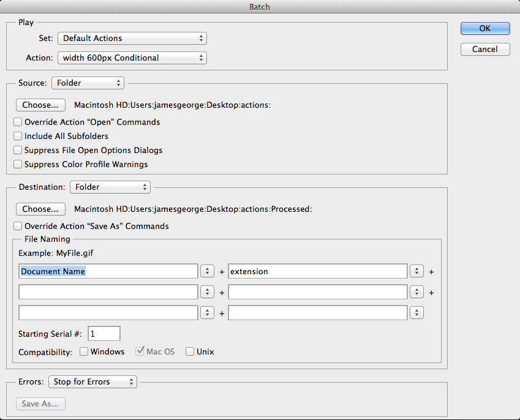This screenshot has height=420, width=520.
Task: Check Override Action "Save As" Commands
Action: click(18, 226)
